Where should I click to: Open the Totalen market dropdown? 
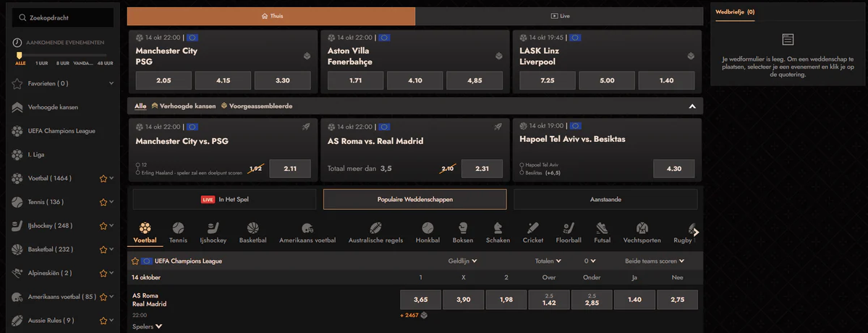point(548,261)
